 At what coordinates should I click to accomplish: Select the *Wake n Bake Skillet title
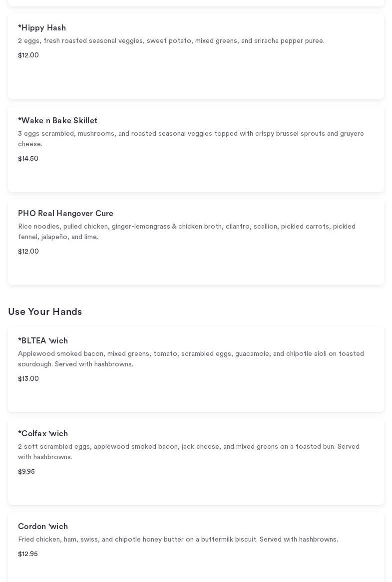[x=57, y=121]
